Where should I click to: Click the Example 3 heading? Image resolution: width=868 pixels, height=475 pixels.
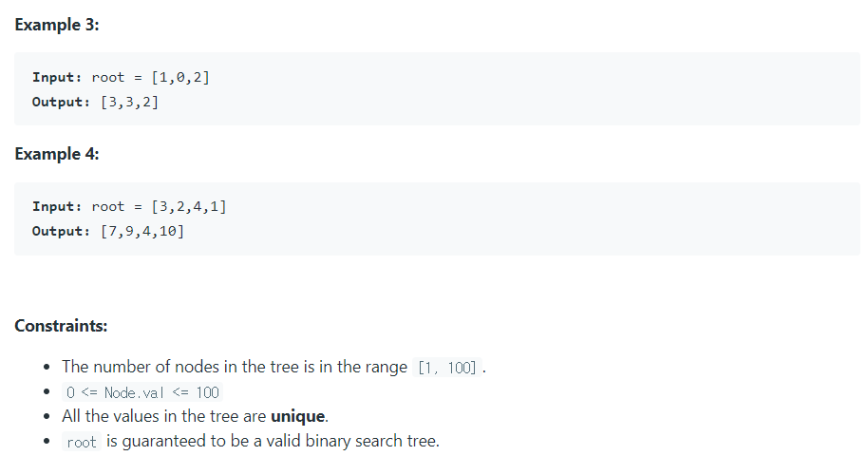(56, 25)
